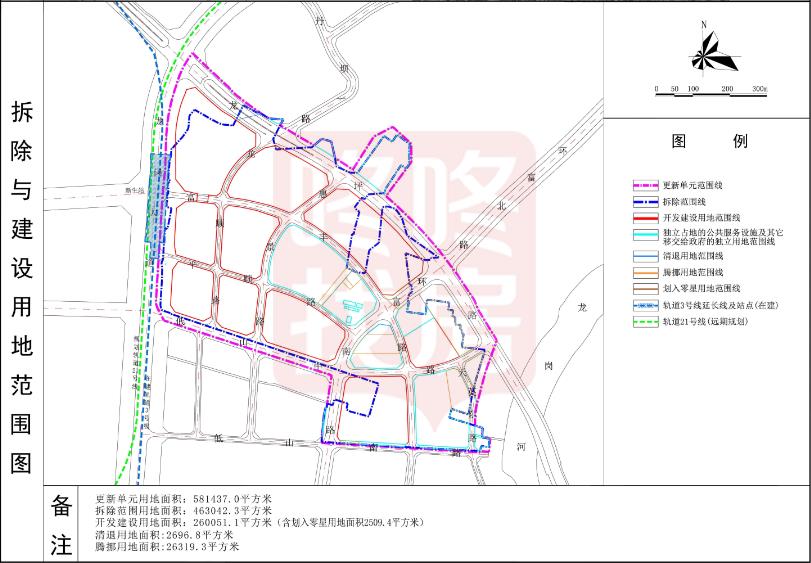Click the orange 腾挪用地范围线 legend swatch
This screenshot has height=563, width=811.
645,272
